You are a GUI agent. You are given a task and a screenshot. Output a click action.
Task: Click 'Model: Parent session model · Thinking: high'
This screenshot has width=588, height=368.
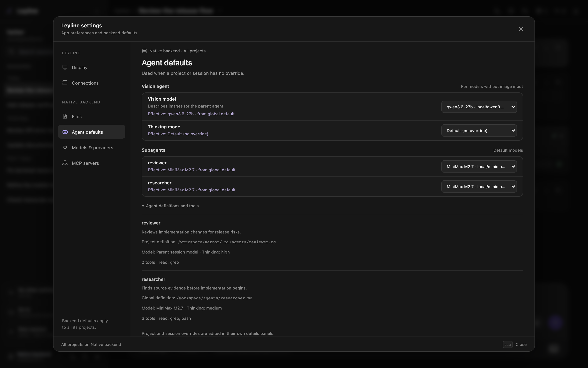click(186, 252)
